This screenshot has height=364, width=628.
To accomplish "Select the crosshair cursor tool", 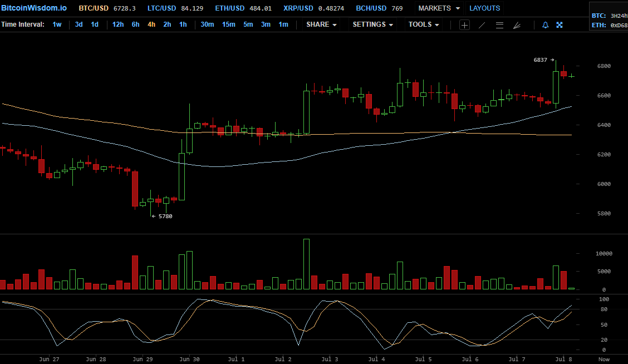I will [465, 24].
